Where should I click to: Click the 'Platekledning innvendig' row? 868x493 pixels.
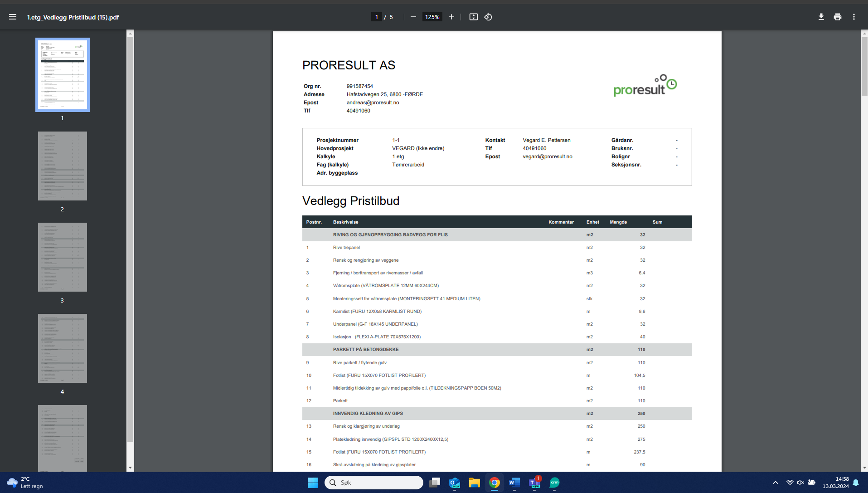coord(497,439)
